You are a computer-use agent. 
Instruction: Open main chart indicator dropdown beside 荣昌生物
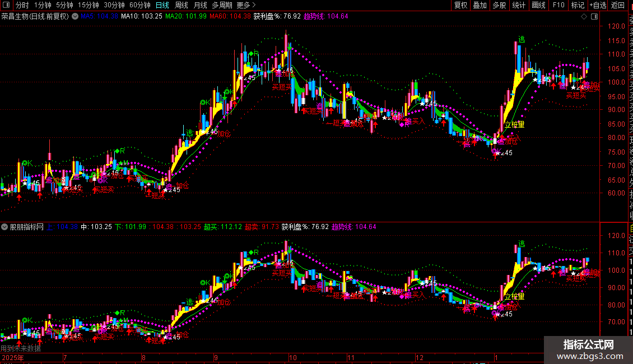[x=75, y=17]
